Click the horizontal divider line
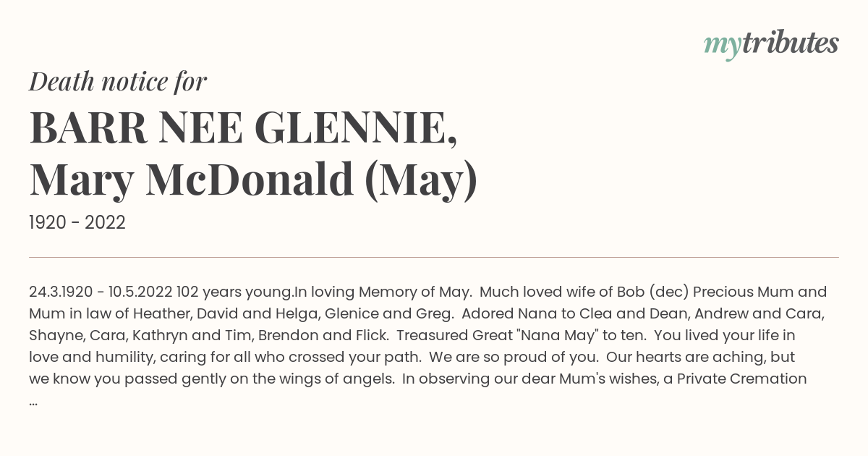Viewport: 868px width, 456px height. click(x=434, y=257)
